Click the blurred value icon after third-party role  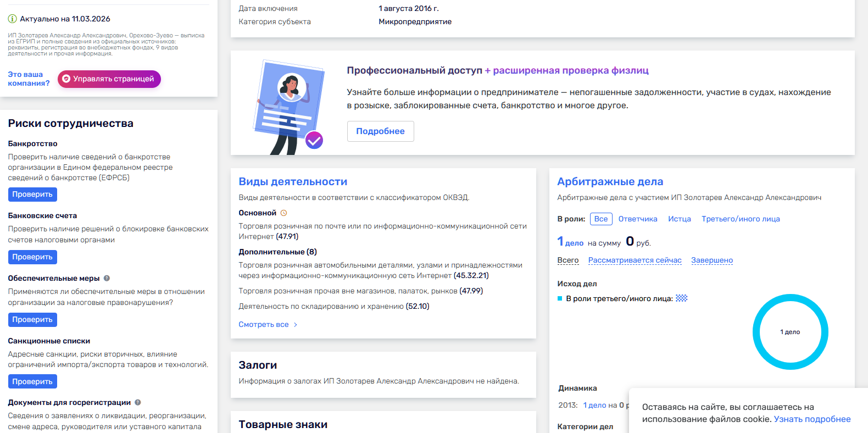coord(682,298)
